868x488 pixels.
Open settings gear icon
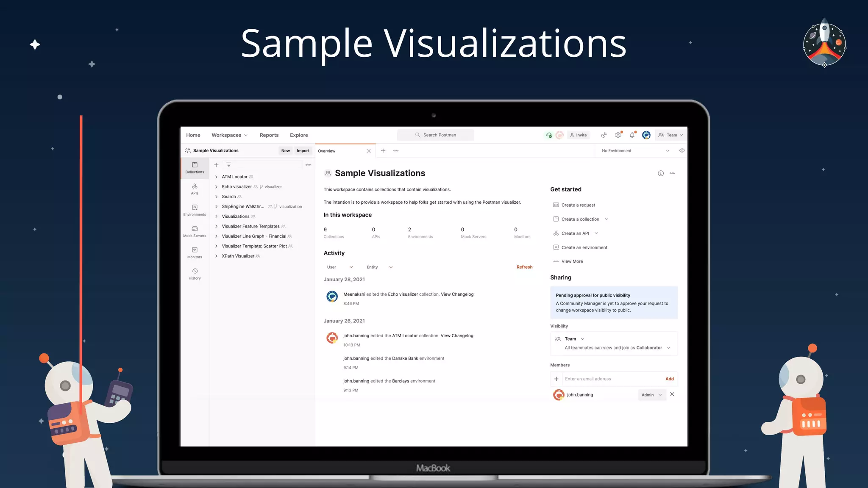618,135
